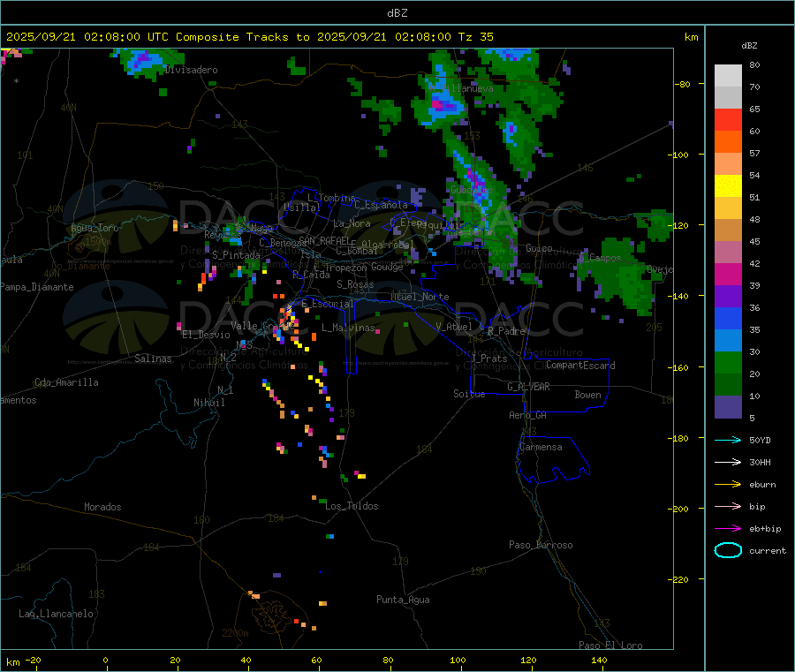
Task: Click the 'Los_Toldos' map label
Action: (x=352, y=506)
